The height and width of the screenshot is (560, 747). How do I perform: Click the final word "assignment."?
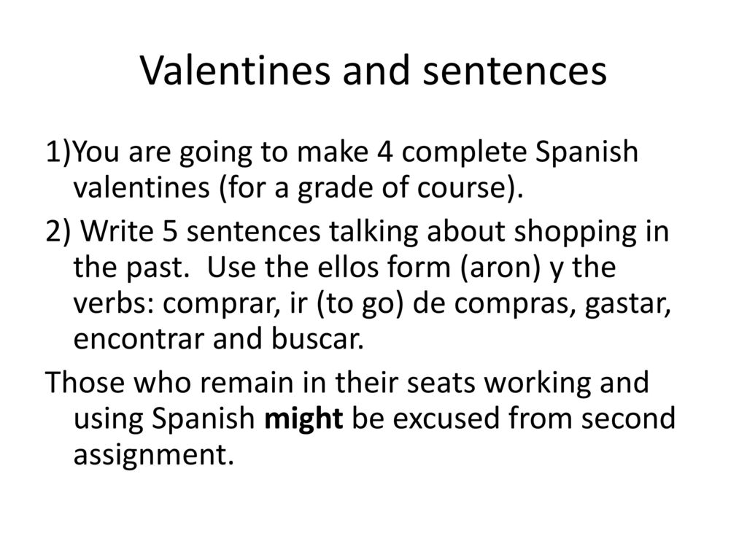click(x=154, y=455)
